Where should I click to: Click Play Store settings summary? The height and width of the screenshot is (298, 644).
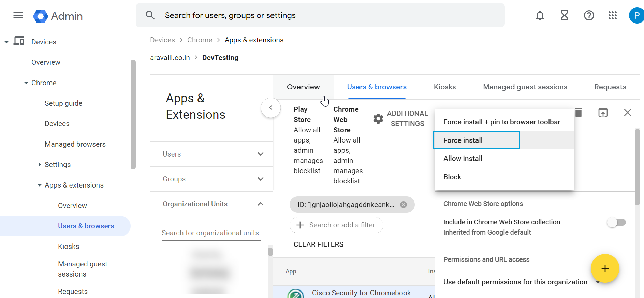[x=308, y=140]
